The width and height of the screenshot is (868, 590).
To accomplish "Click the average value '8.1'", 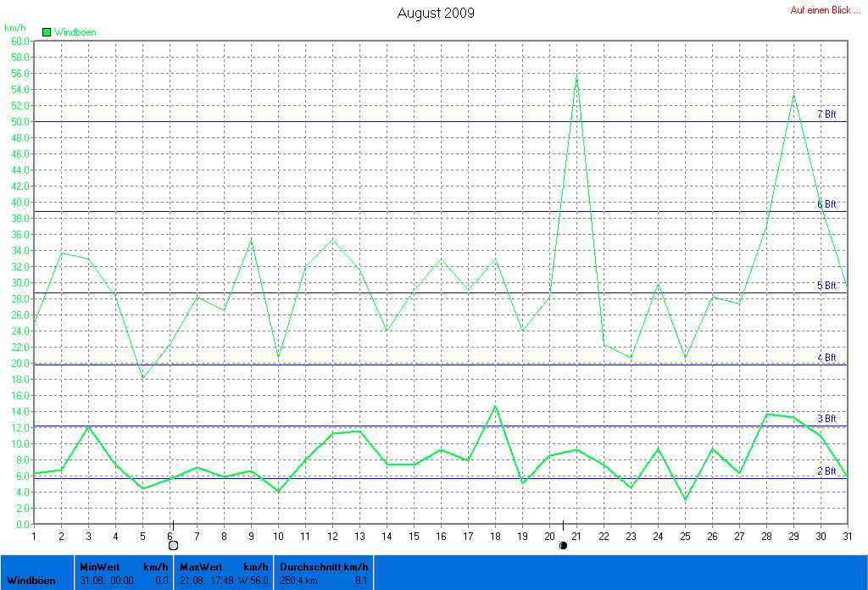I will click(361, 581).
